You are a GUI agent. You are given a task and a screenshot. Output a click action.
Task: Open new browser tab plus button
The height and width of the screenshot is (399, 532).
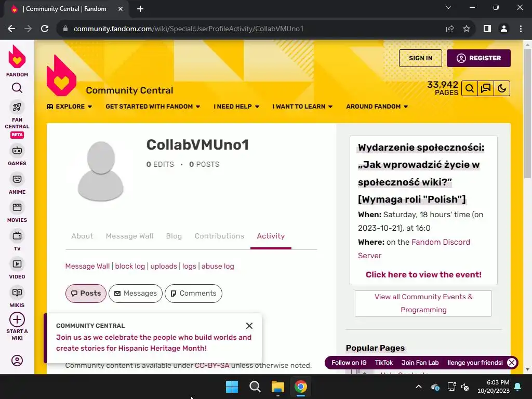140,9
